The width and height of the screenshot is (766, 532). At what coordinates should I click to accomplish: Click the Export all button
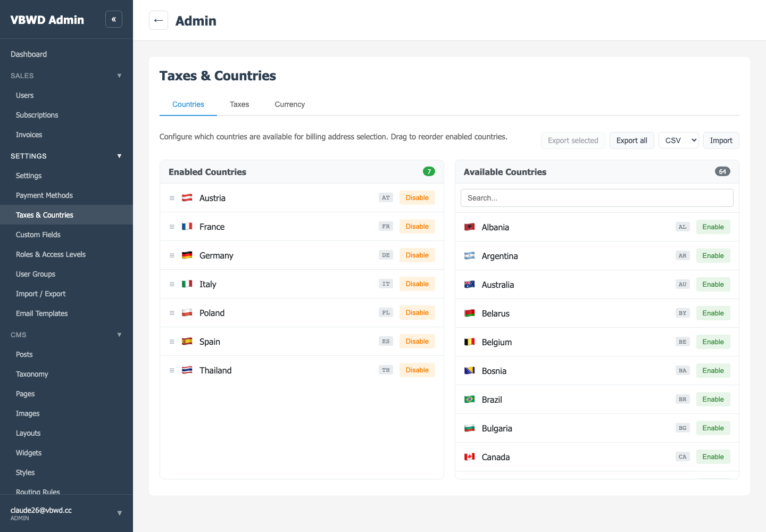[632, 140]
